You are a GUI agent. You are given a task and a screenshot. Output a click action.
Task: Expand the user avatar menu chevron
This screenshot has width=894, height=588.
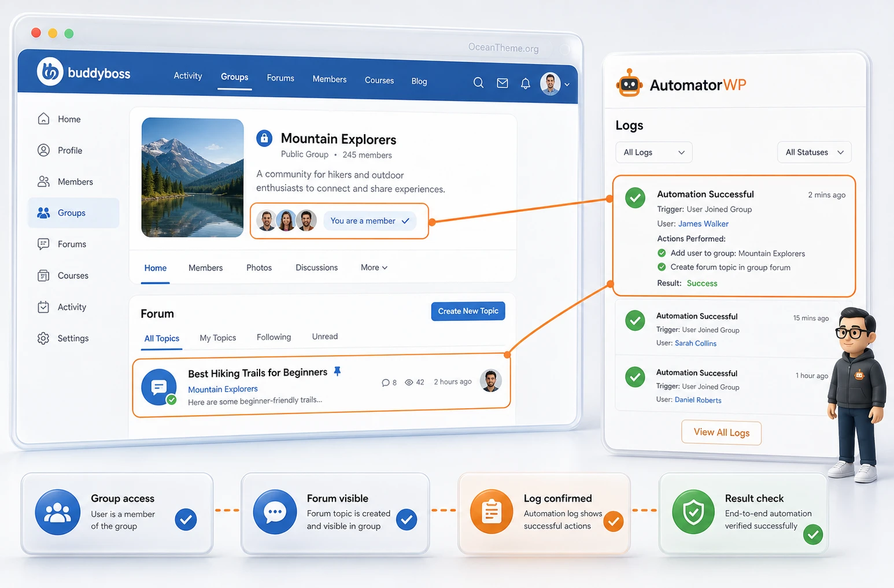(567, 84)
